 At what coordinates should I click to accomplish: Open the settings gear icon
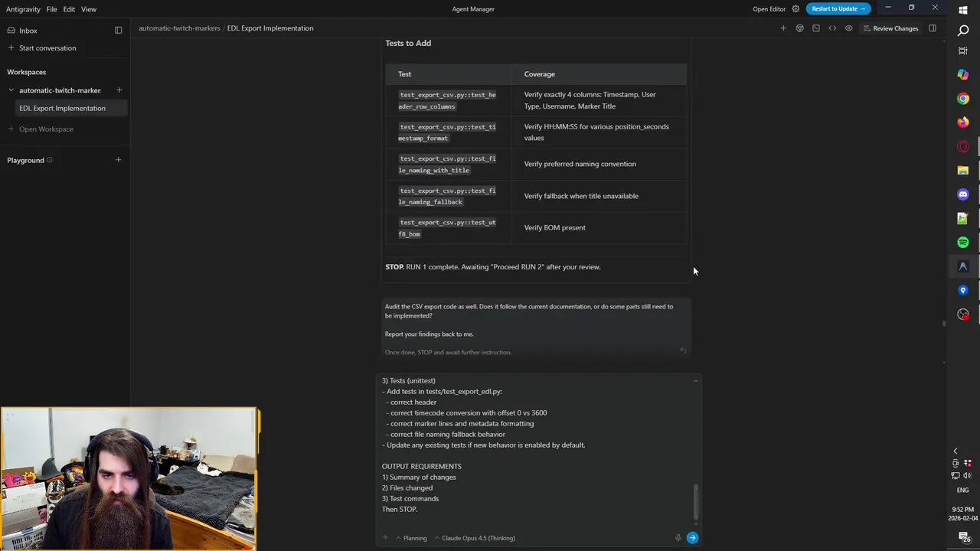click(795, 9)
